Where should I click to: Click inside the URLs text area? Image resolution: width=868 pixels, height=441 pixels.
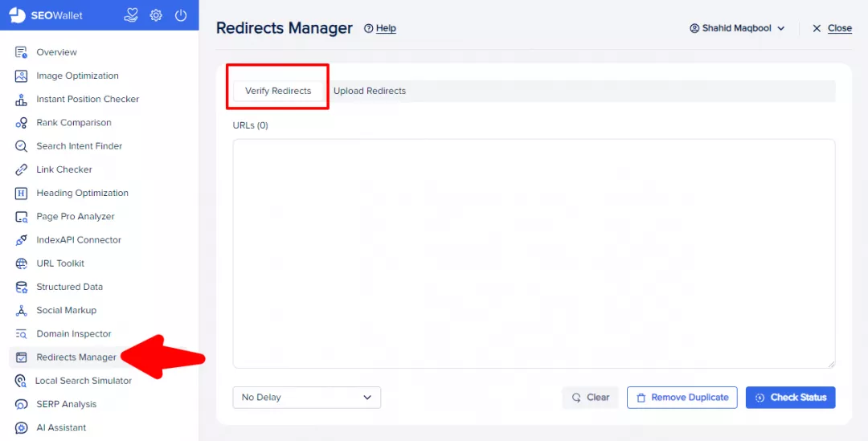(x=534, y=253)
